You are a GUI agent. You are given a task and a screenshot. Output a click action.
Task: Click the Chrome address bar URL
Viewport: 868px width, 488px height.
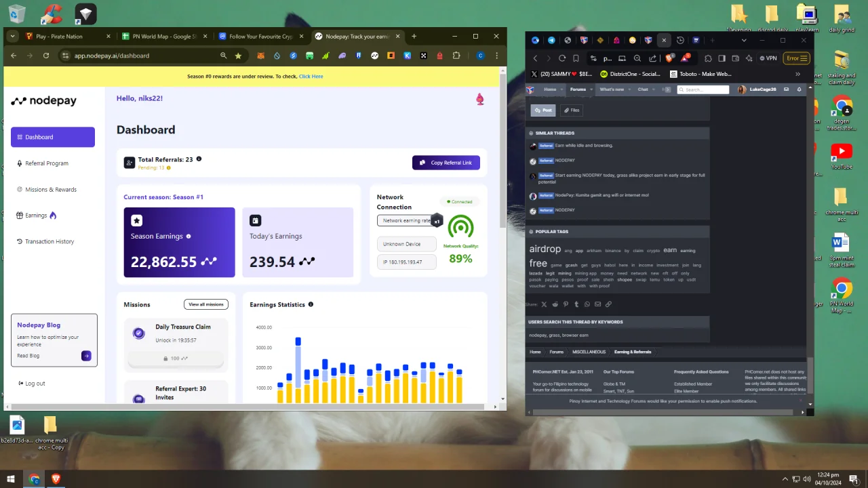(x=112, y=56)
